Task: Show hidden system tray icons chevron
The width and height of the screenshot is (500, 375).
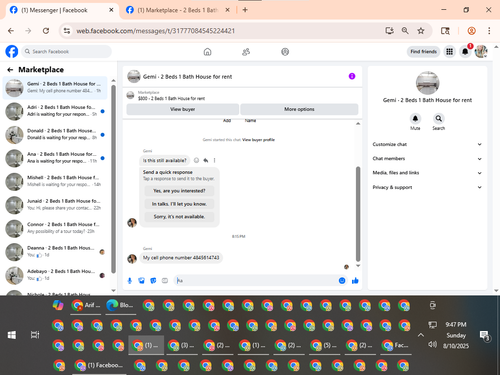Action: tap(421, 335)
